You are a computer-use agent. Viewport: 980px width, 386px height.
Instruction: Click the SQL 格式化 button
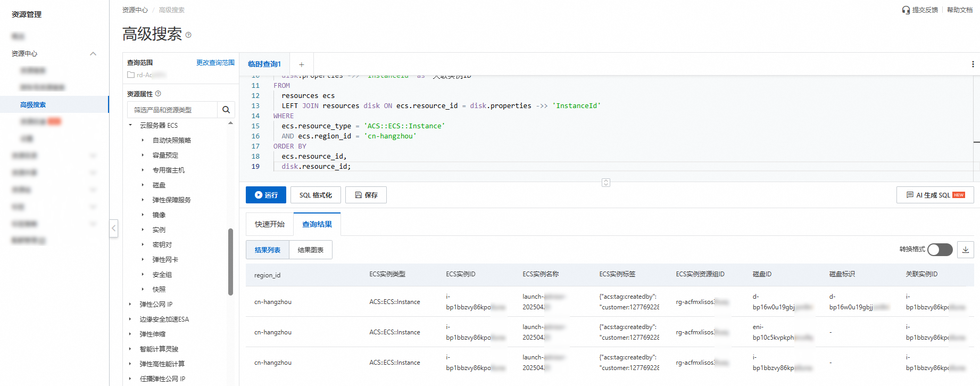coord(315,195)
